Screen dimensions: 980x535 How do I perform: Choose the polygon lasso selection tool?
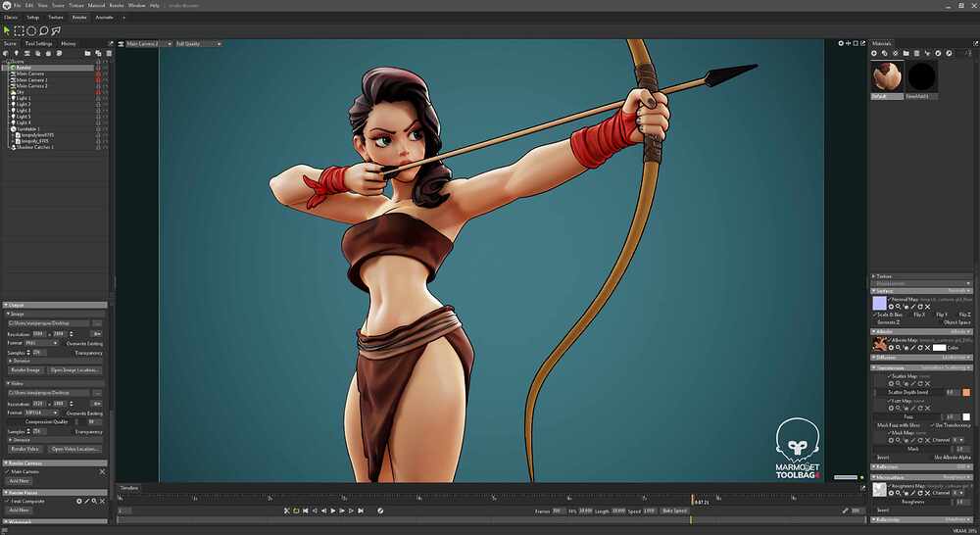click(x=56, y=30)
